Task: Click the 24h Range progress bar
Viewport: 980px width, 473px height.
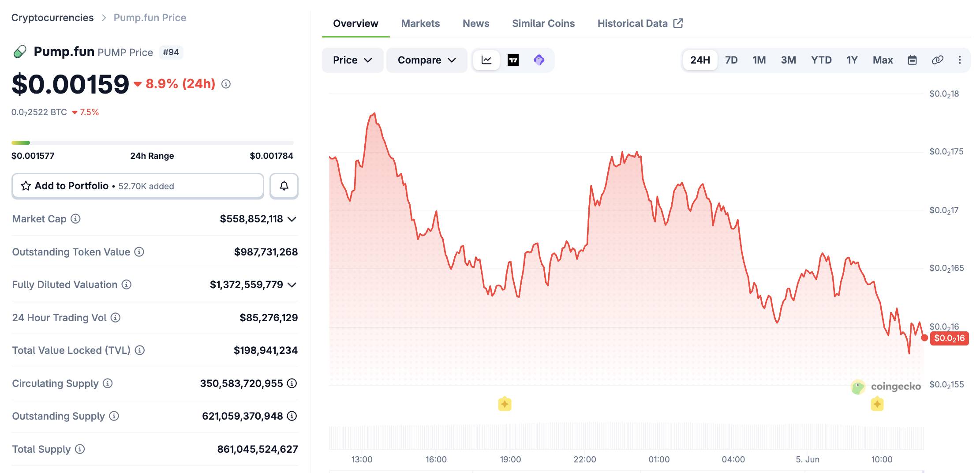Action: coord(152,143)
